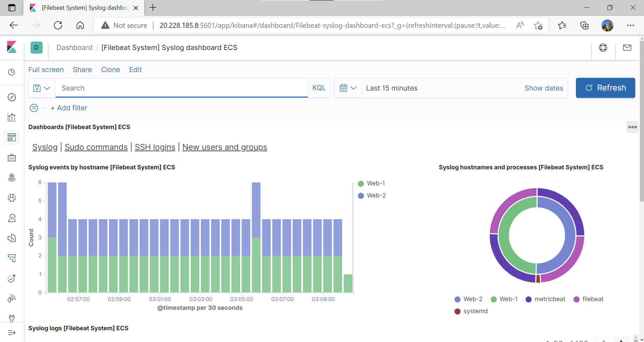Open the Visualize app from the sidebar
The width and height of the screenshot is (644, 342).
(11, 118)
